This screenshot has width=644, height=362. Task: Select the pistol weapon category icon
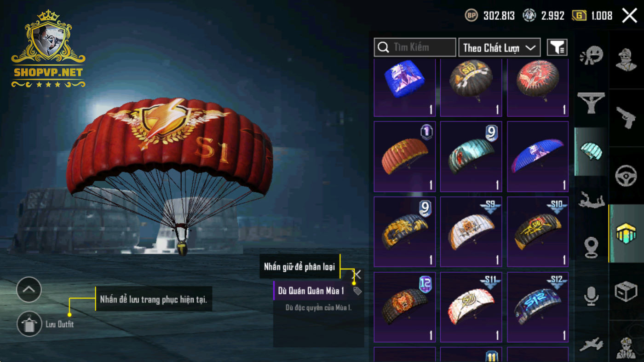coord(626,118)
